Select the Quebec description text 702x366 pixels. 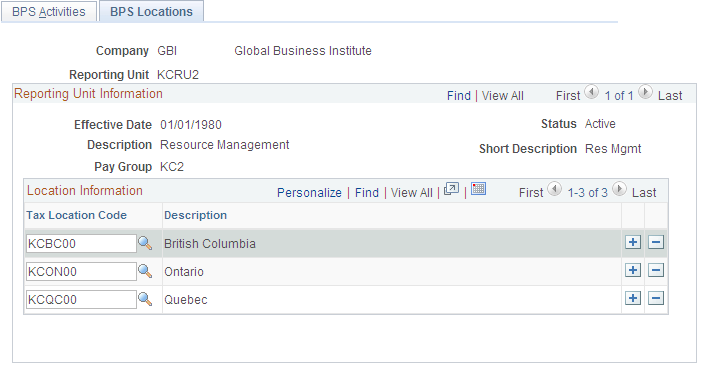[186, 300]
